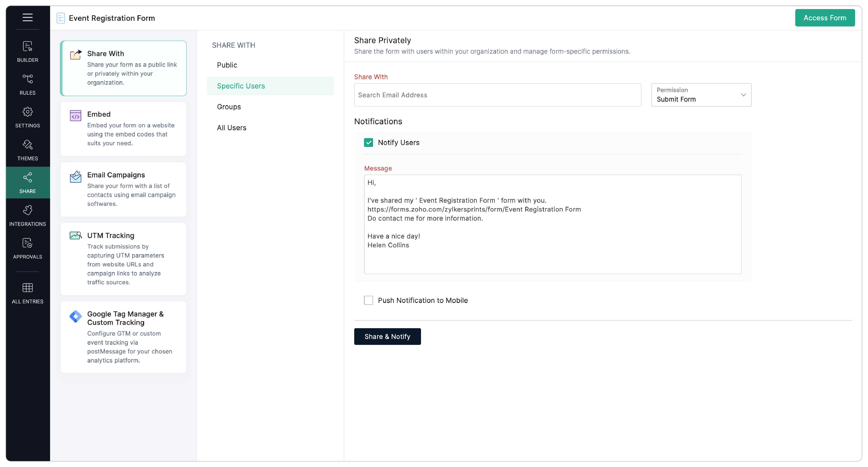Screen dimensions: 868x467
Task: Open the UTM Tracking card
Action: 123,259
